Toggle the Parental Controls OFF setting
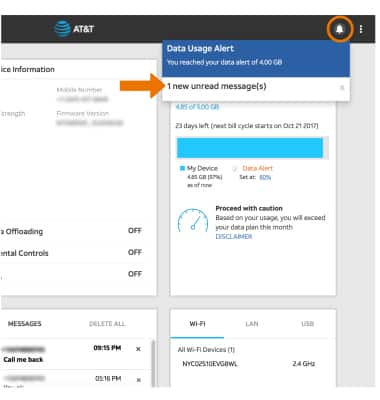Image resolution: width=380 pixels, height=400 pixels. pos(135,252)
